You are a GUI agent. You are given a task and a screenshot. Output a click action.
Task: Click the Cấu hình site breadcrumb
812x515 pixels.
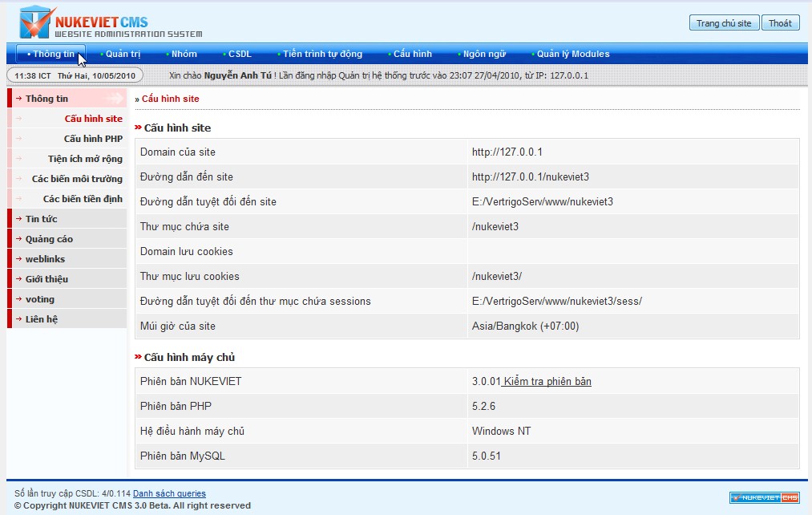pos(171,99)
